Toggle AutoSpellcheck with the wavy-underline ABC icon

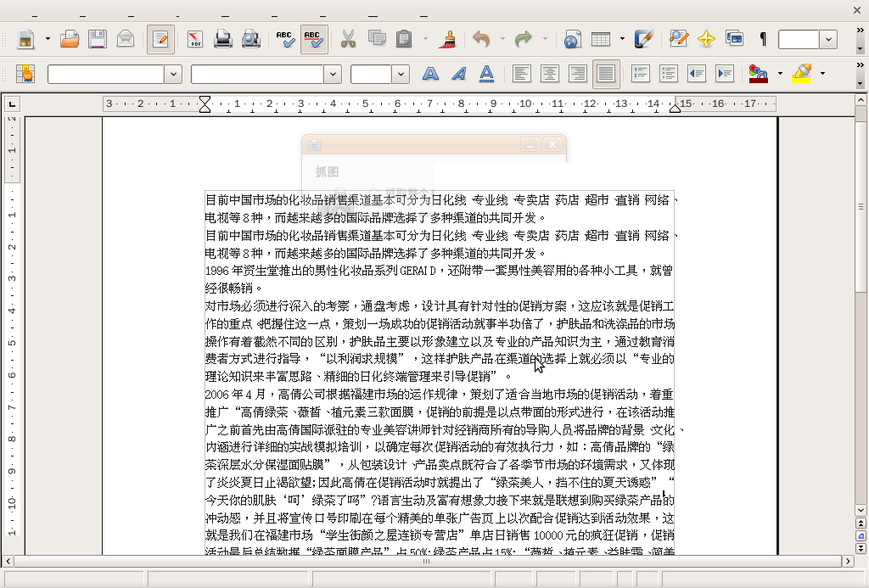point(314,39)
